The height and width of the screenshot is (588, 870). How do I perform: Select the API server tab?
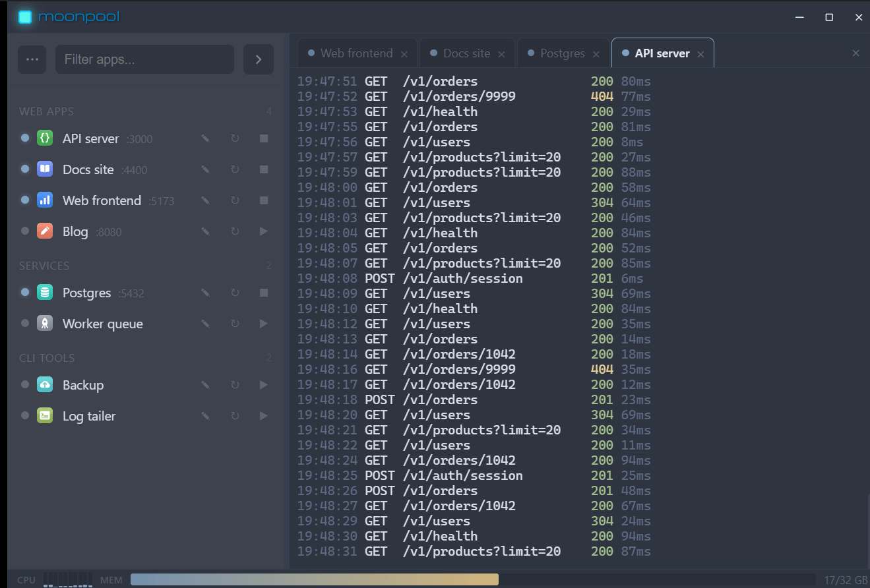coord(662,53)
